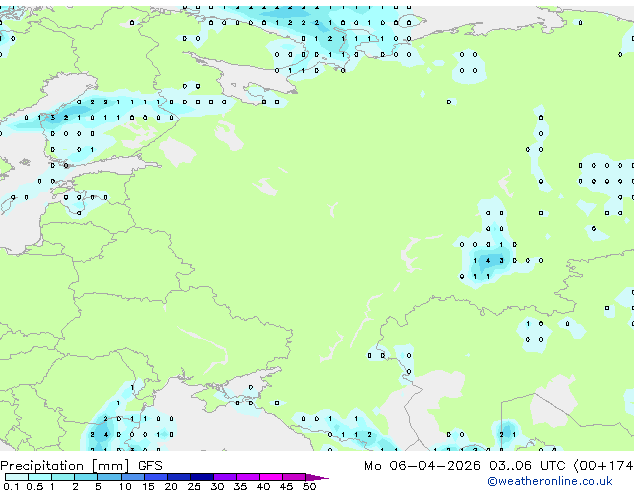Select the 30–35 mm purple legend swatch
This screenshot has width=634, height=490.
click(x=224, y=477)
